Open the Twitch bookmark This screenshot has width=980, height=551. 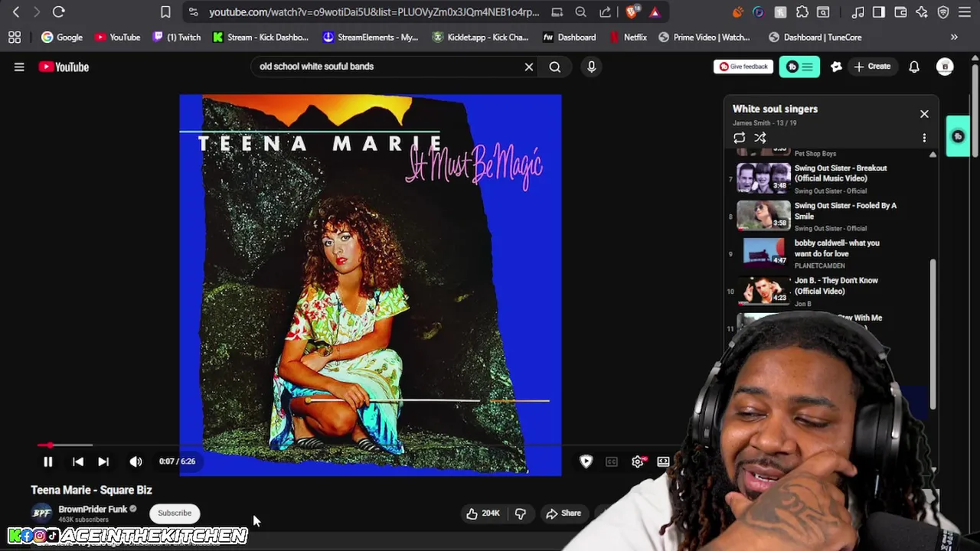[178, 37]
